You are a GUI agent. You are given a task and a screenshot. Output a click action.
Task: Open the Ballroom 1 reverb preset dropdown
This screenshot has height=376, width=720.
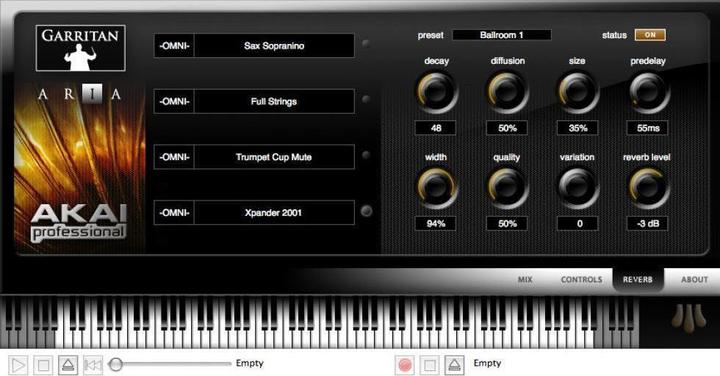tap(502, 35)
